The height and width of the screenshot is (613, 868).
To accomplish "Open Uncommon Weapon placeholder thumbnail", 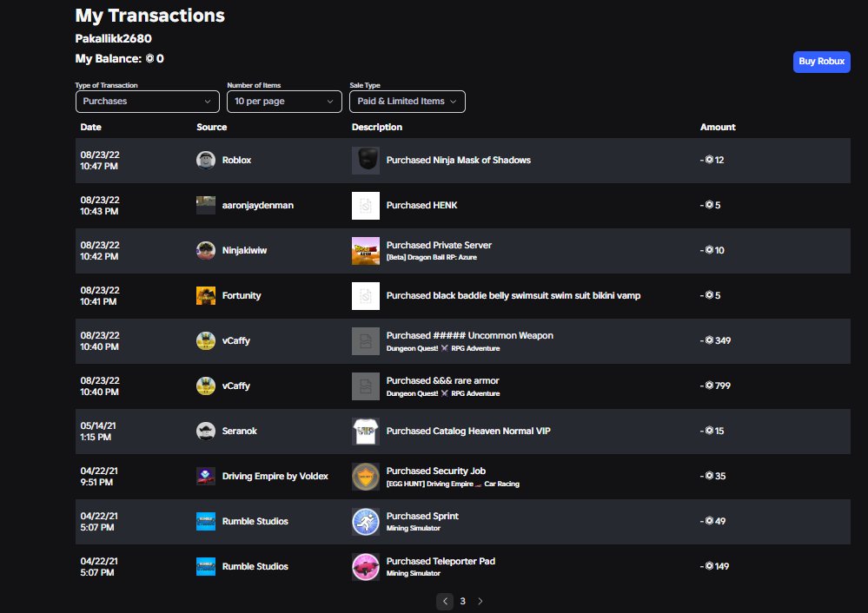I will pyautogui.click(x=365, y=341).
